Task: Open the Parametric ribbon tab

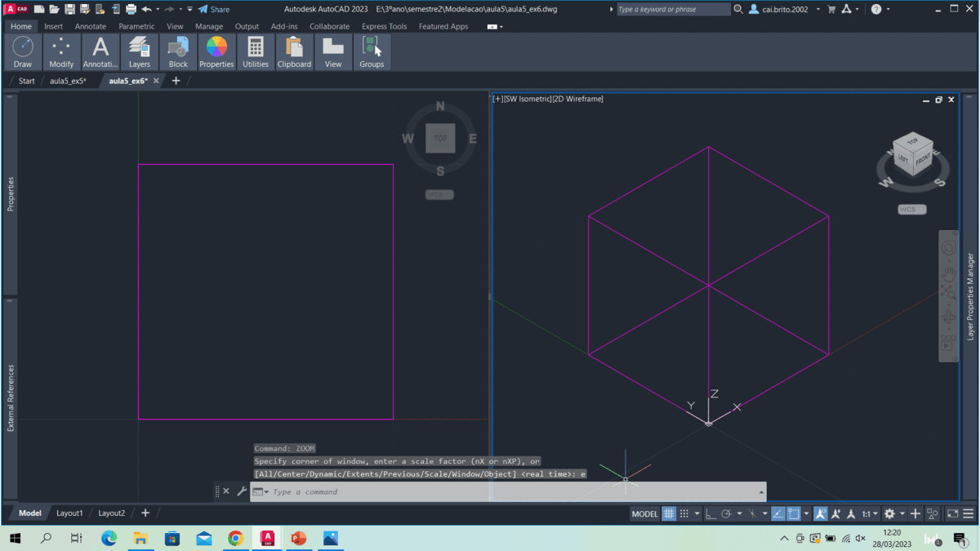Action: (136, 26)
